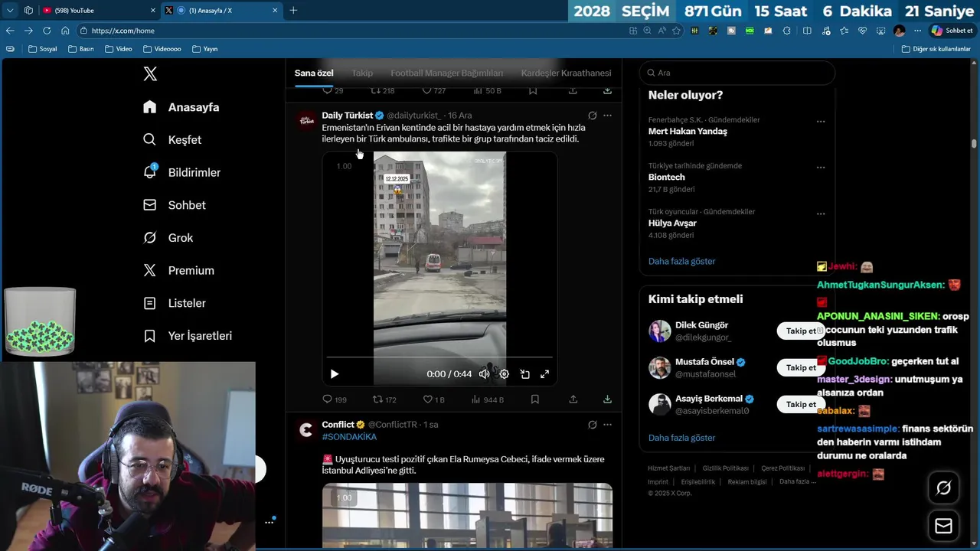
Task: Bookmark the Daily Türkist post
Action: 535,399
